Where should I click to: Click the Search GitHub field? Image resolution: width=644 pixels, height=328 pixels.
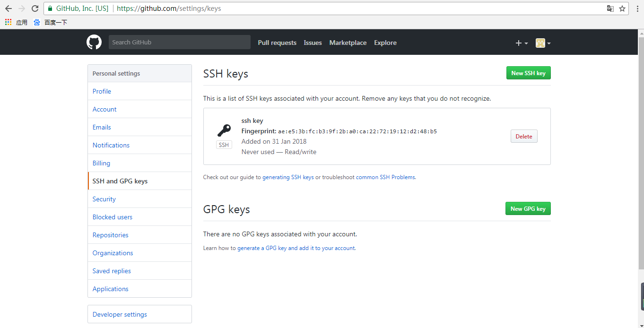180,42
